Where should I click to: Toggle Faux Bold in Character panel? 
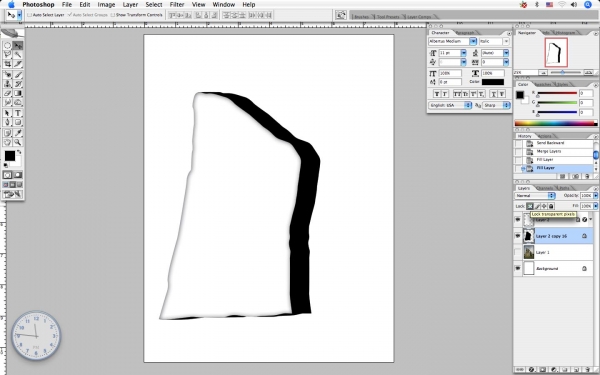click(x=437, y=94)
